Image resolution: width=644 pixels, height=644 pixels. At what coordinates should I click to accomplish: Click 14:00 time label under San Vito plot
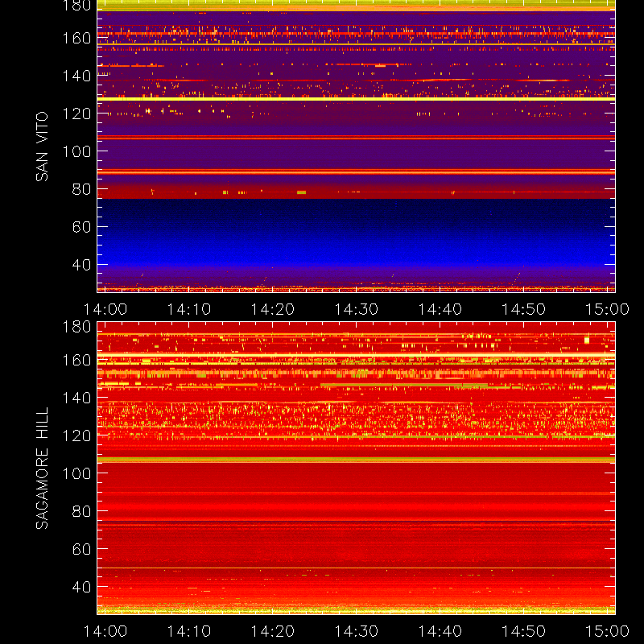click(105, 309)
